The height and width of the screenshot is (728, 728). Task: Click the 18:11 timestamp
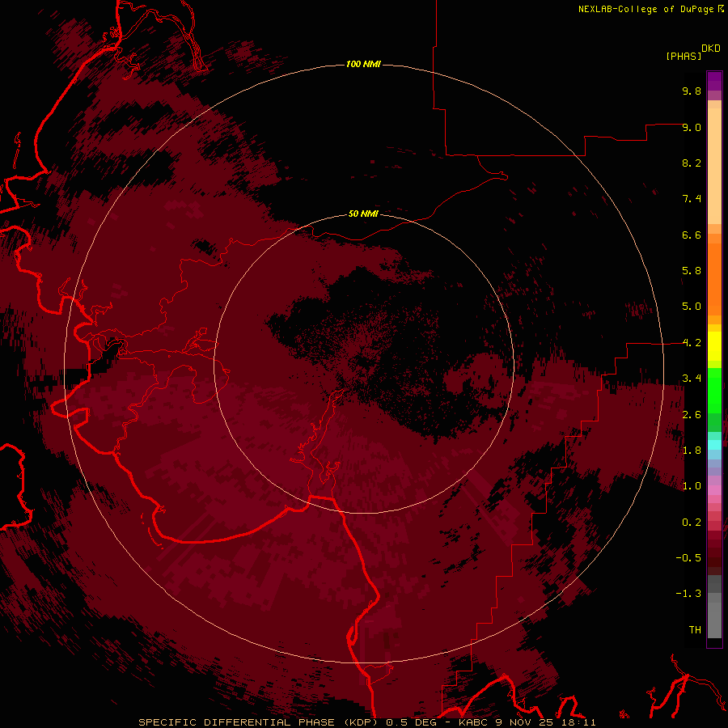[x=580, y=722]
